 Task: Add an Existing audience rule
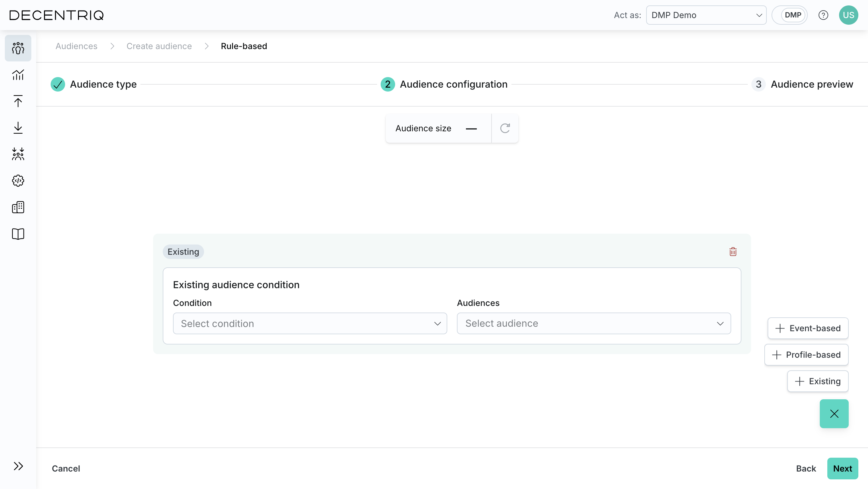coord(818,381)
